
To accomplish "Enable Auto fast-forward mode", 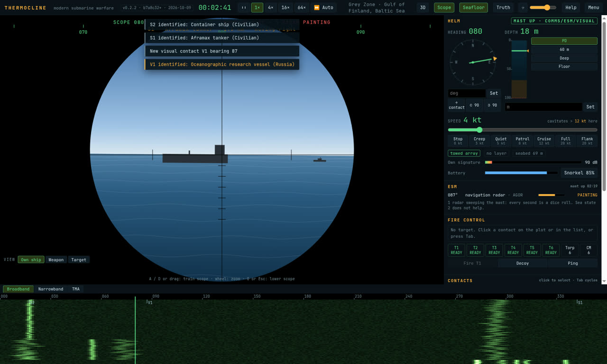I will [324, 8].
